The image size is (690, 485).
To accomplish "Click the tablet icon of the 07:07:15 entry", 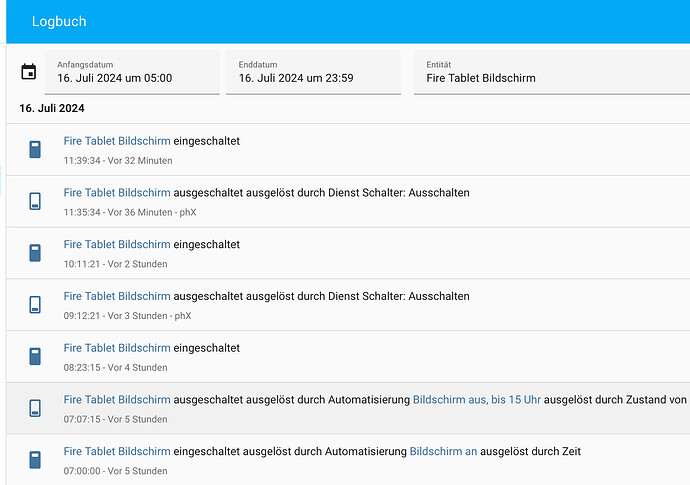I will point(35,408).
